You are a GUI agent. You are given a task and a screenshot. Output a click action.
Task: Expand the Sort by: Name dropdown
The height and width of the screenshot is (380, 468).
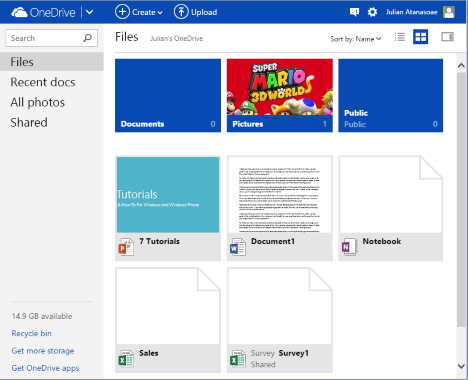coord(356,39)
